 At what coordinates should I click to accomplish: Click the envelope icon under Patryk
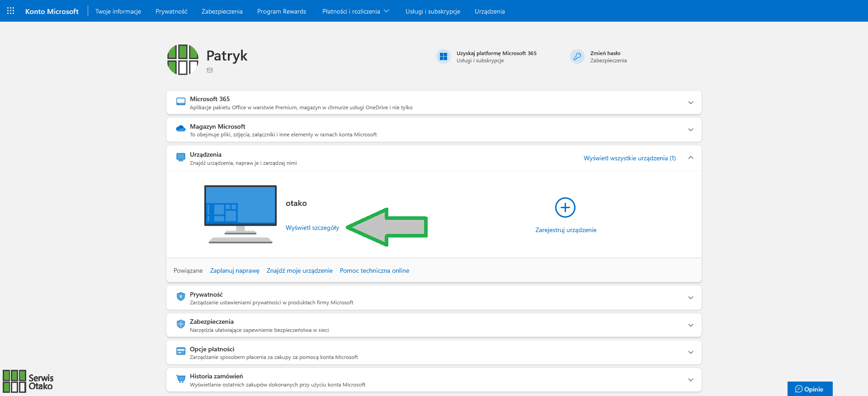tap(210, 70)
